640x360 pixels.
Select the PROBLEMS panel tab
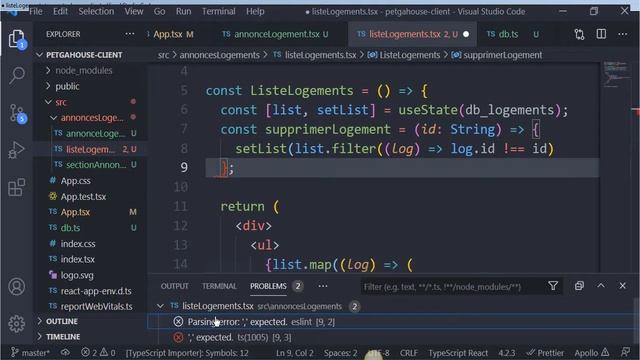coord(268,286)
